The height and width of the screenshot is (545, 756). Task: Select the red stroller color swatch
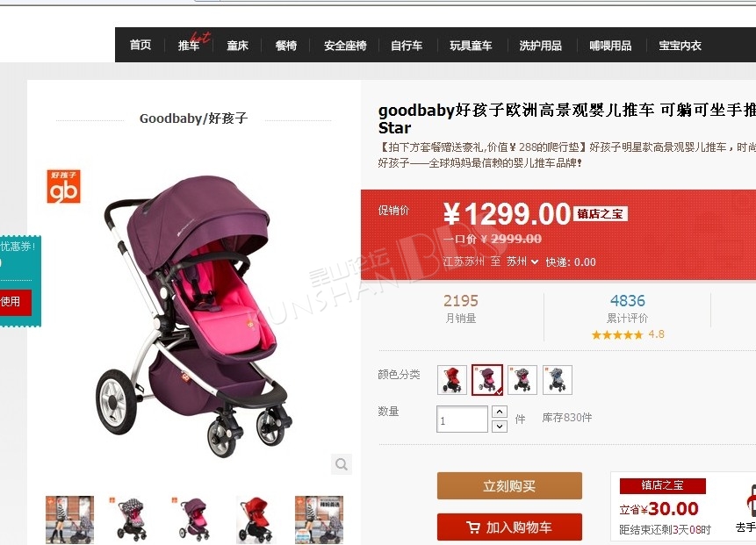(452, 380)
